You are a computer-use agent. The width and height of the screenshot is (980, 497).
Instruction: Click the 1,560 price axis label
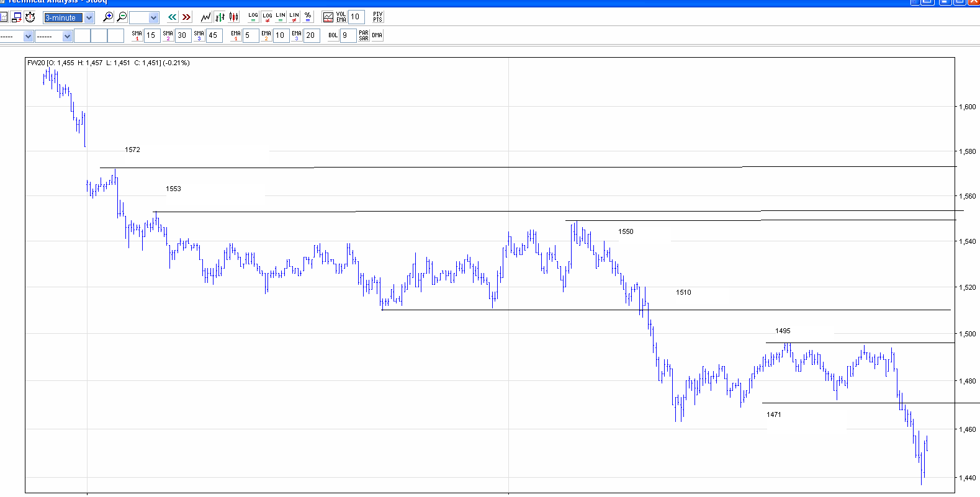pos(967,196)
